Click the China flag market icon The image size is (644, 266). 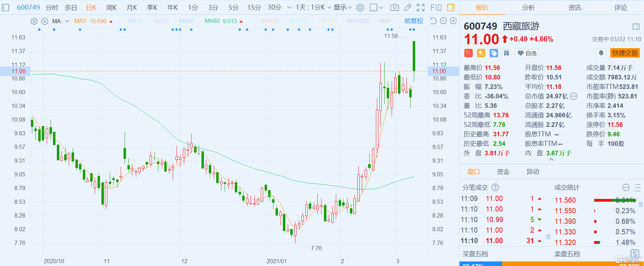[x=469, y=53]
